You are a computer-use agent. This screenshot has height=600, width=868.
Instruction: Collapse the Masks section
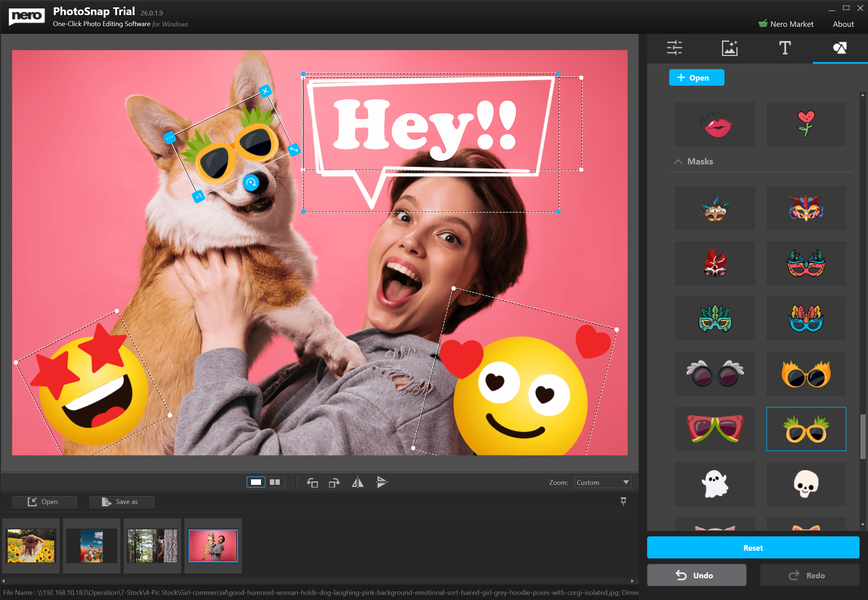[678, 161]
